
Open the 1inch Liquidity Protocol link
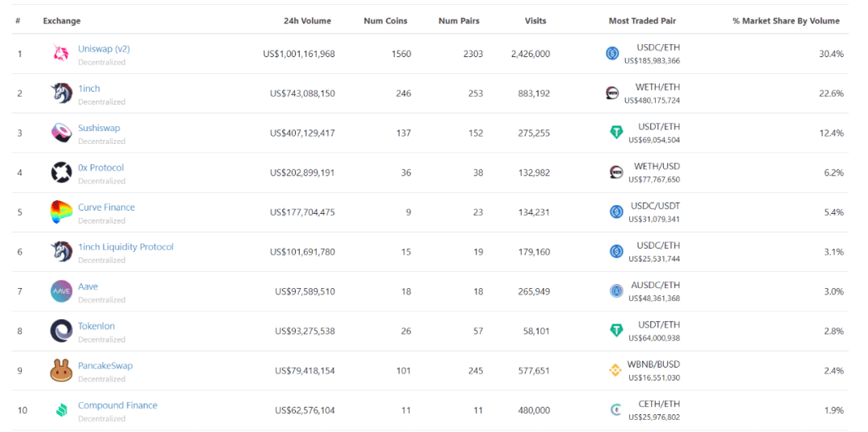pyautogui.click(x=125, y=247)
